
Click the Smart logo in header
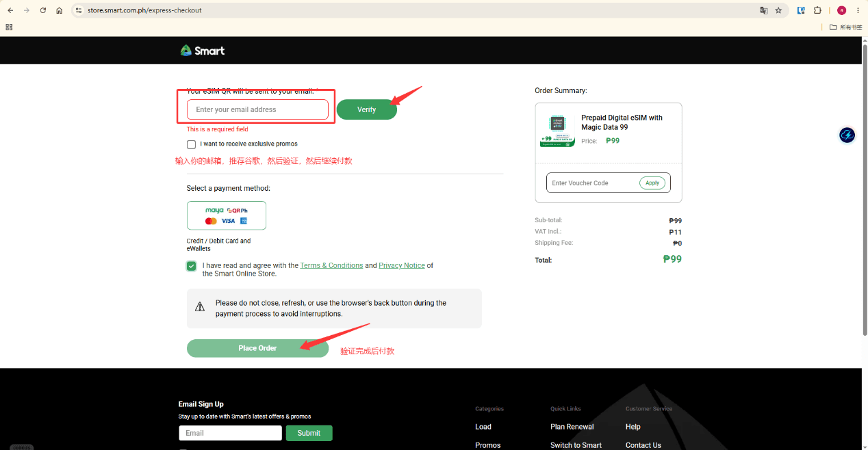point(203,51)
